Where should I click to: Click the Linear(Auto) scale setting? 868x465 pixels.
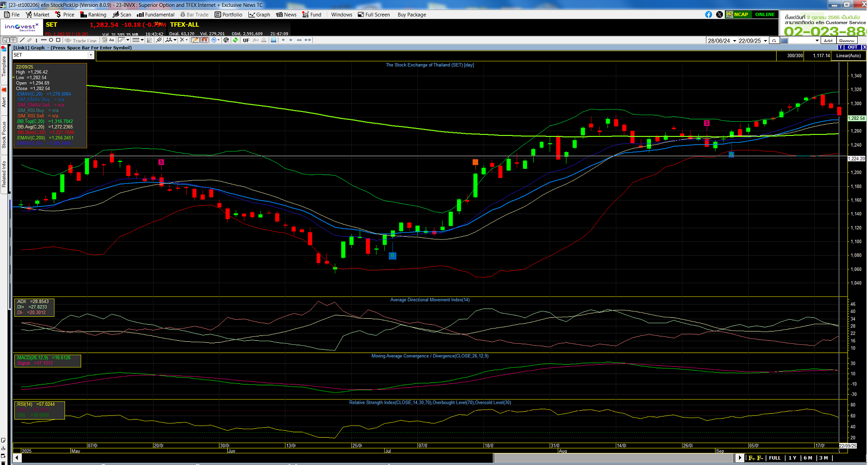[x=848, y=56]
